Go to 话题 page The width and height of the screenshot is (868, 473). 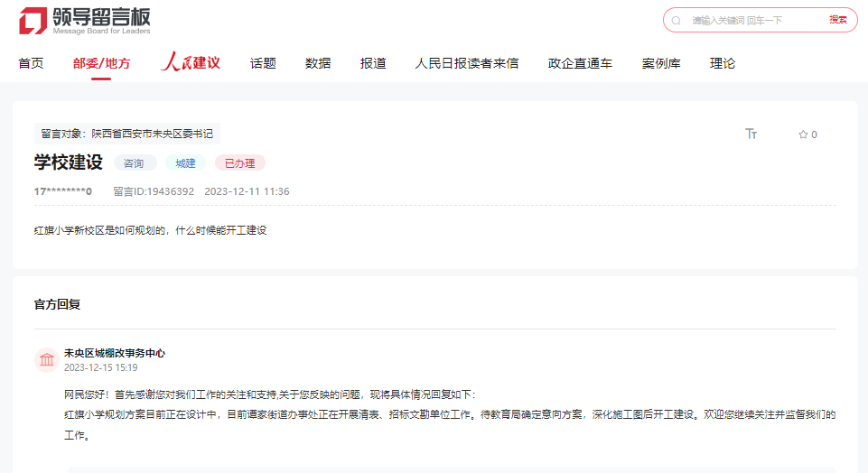263,63
